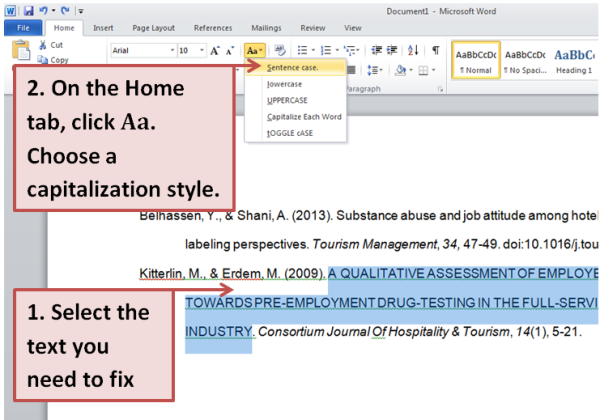Click the Aa Change Case button
This screenshot has height=420, width=600.
coord(254,50)
